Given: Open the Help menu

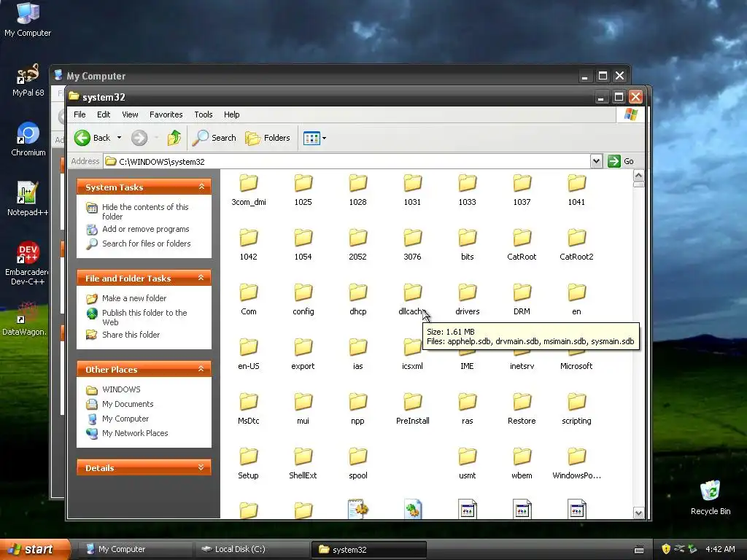Looking at the screenshot, I should pyautogui.click(x=231, y=114).
